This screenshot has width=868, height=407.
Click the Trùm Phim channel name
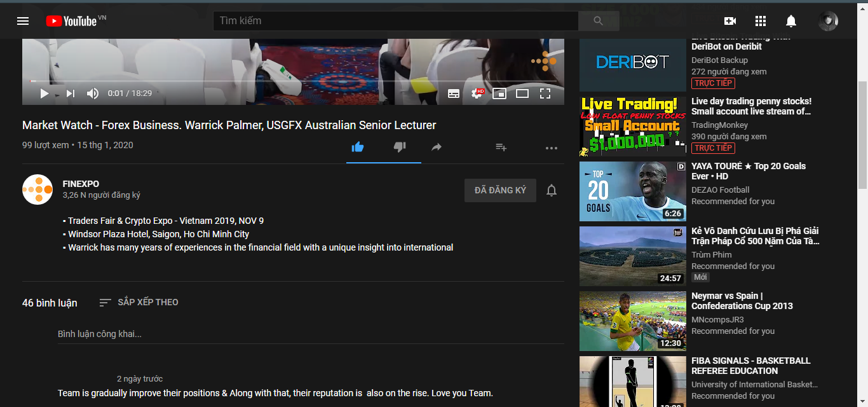pyautogui.click(x=712, y=255)
